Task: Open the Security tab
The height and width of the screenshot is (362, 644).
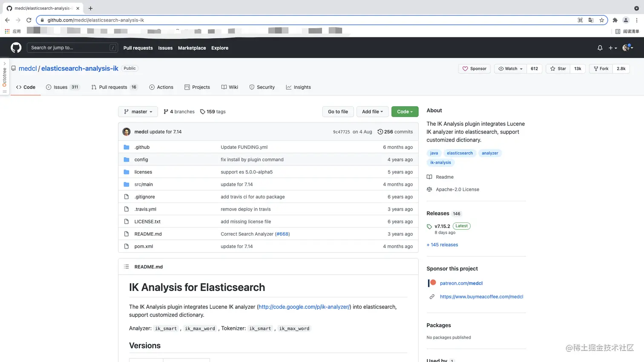Action: pos(262,87)
